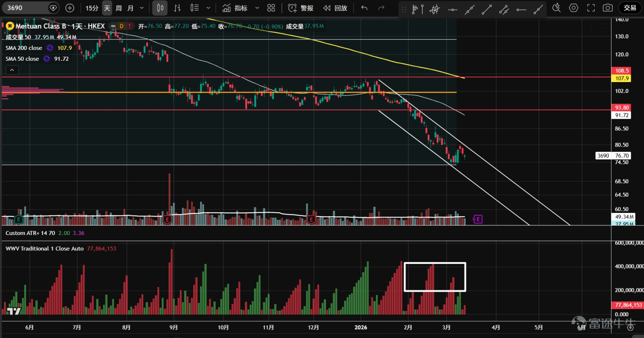The width and height of the screenshot is (644, 338).
Task: Expand the time interval dropdown arrow
Action: pyautogui.click(x=142, y=8)
